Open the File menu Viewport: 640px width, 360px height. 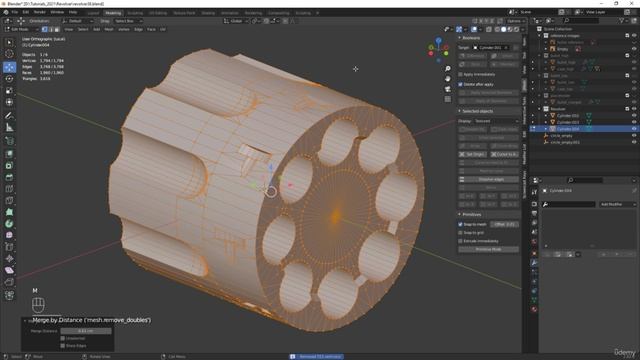click(x=15, y=12)
